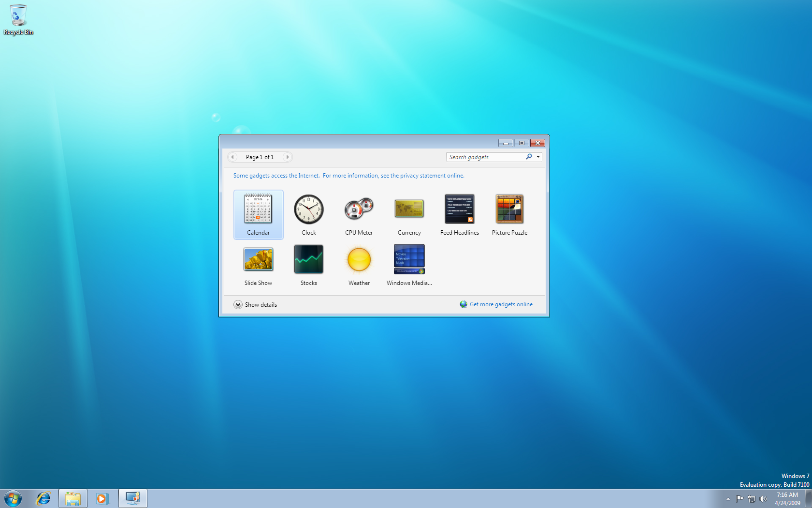Open the Start menu

(13, 498)
